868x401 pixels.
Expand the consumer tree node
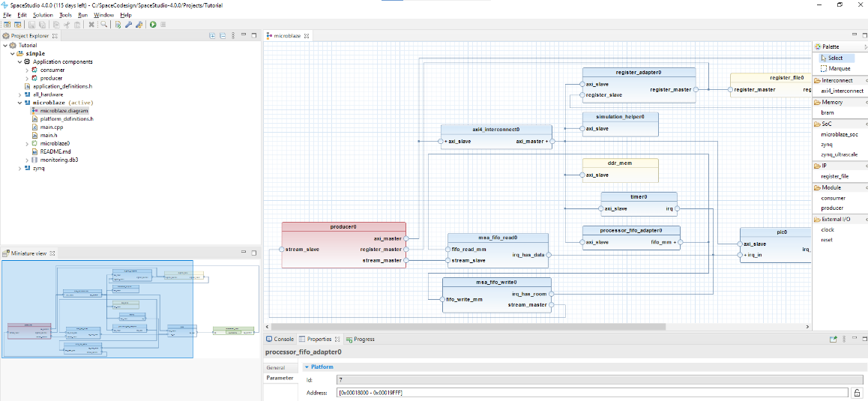point(27,70)
